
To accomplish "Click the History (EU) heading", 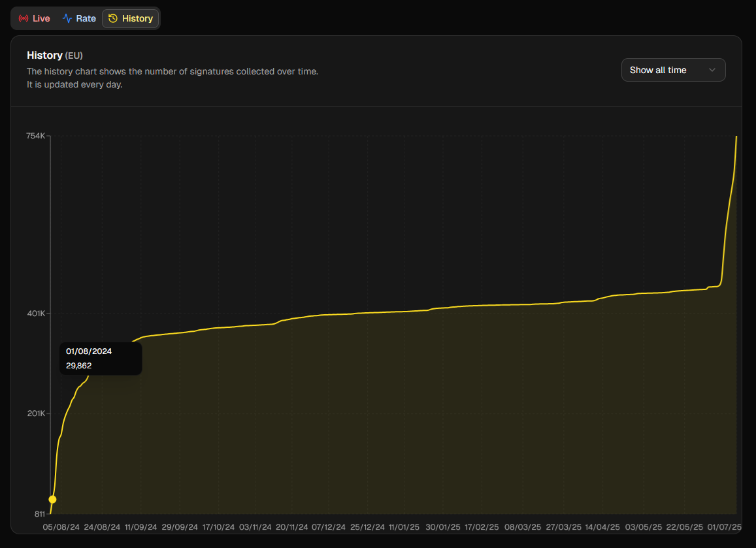I will point(54,56).
